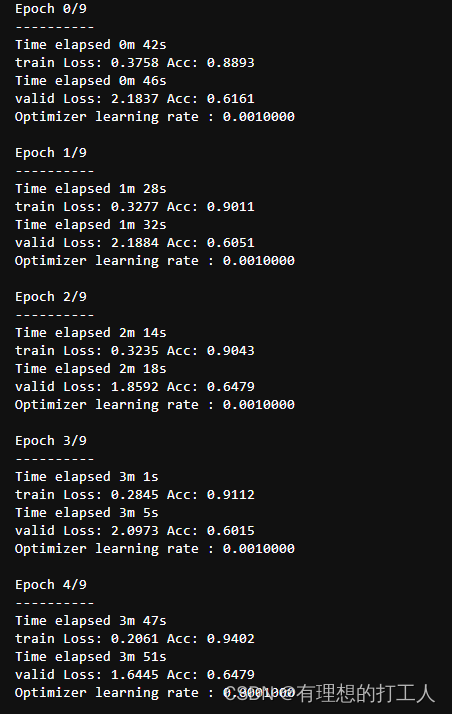452x714 pixels.
Task: Click train Loss 0.2845 Acc 0.9112 line
Action: [x=135, y=494]
